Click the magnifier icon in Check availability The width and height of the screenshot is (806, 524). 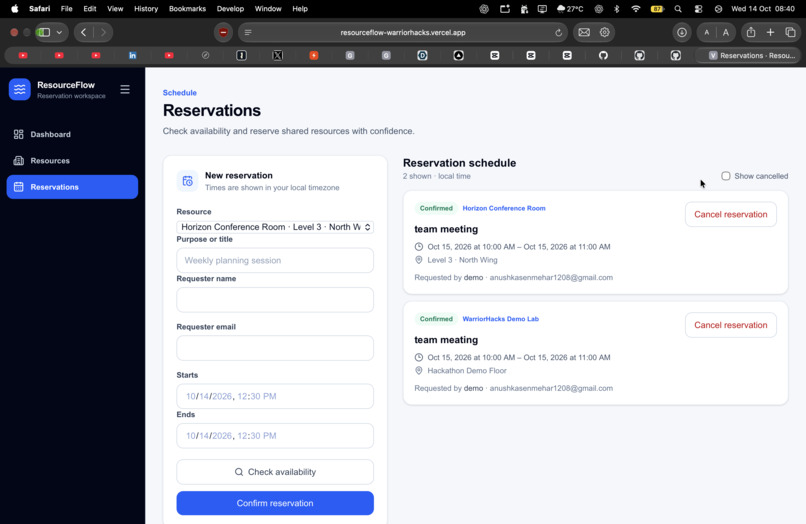[239, 472]
